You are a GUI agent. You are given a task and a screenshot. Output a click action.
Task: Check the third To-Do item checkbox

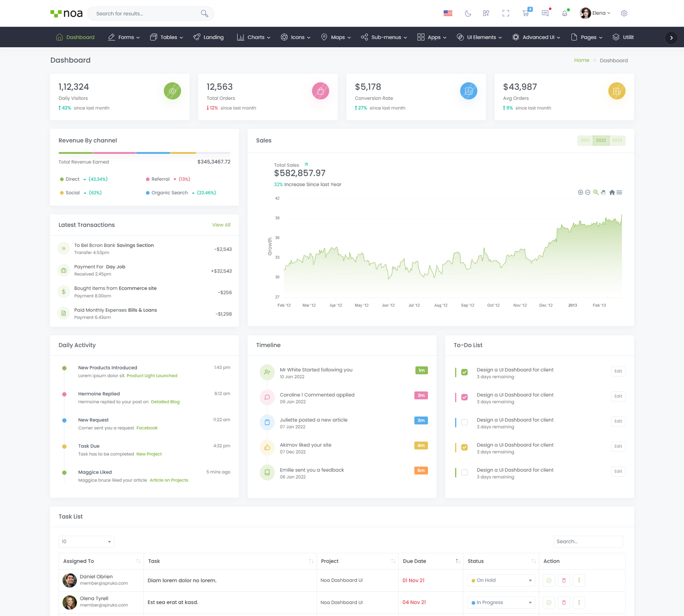point(465,422)
